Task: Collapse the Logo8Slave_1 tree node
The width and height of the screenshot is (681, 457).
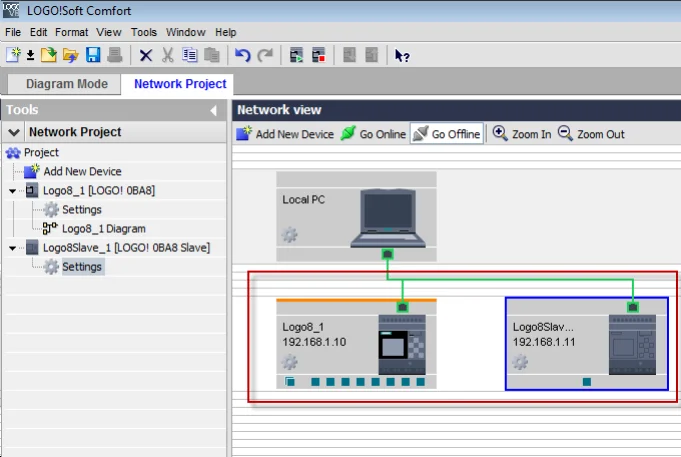Action: (x=13, y=247)
